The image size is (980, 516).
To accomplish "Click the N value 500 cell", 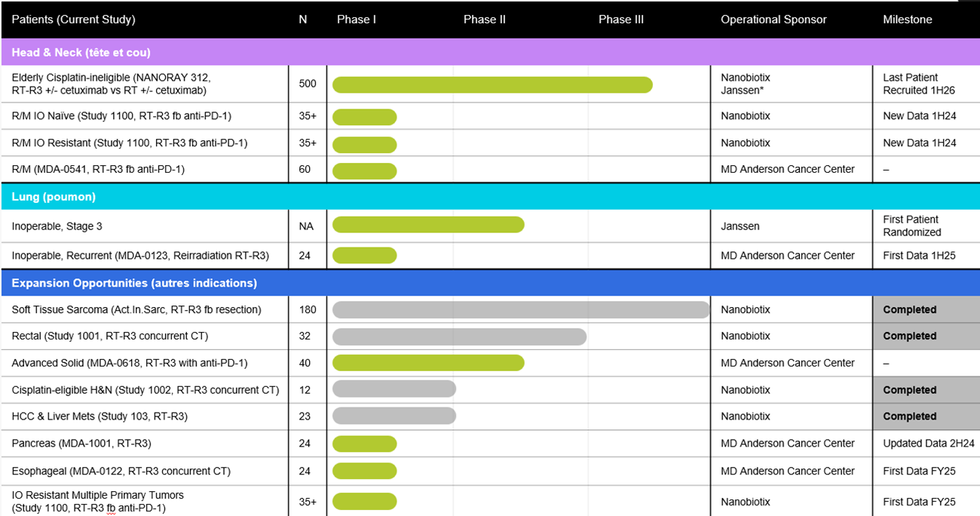I will 307,84.
